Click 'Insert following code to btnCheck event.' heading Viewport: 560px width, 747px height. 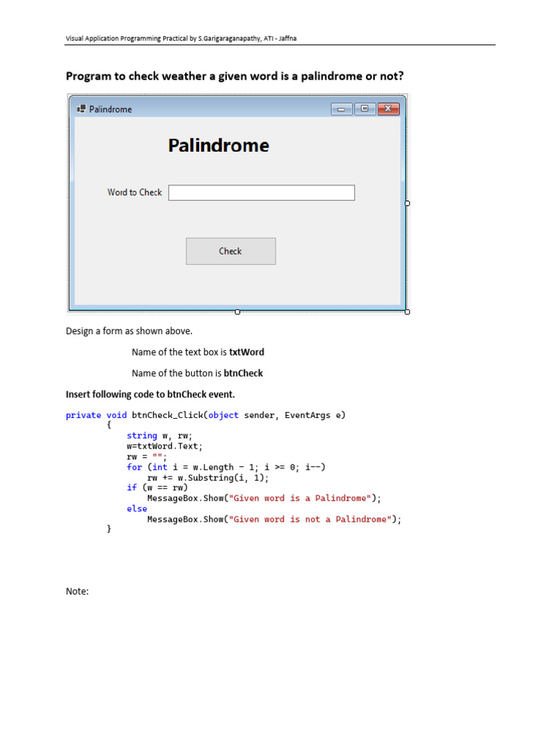point(150,395)
